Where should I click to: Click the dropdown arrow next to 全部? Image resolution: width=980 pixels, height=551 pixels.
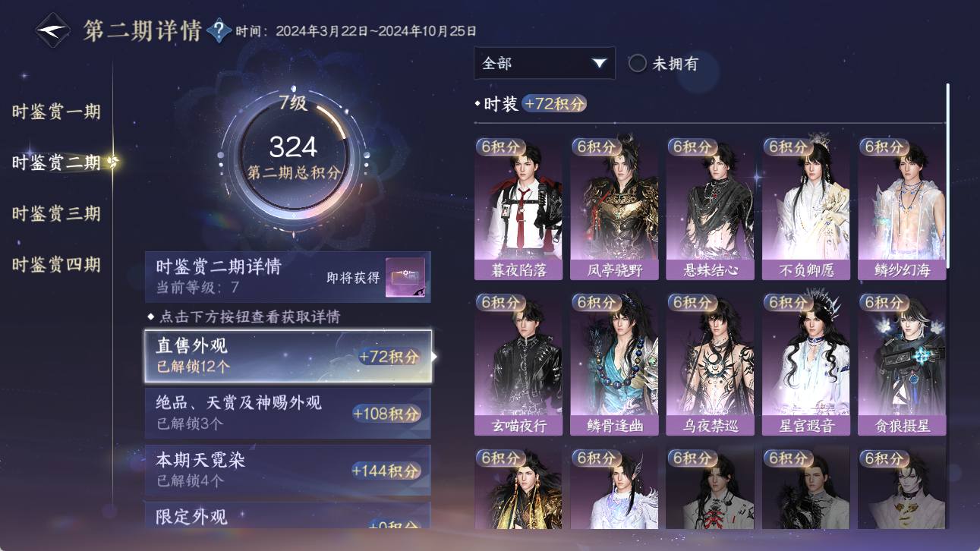pyautogui.click(x=600, y=64)
